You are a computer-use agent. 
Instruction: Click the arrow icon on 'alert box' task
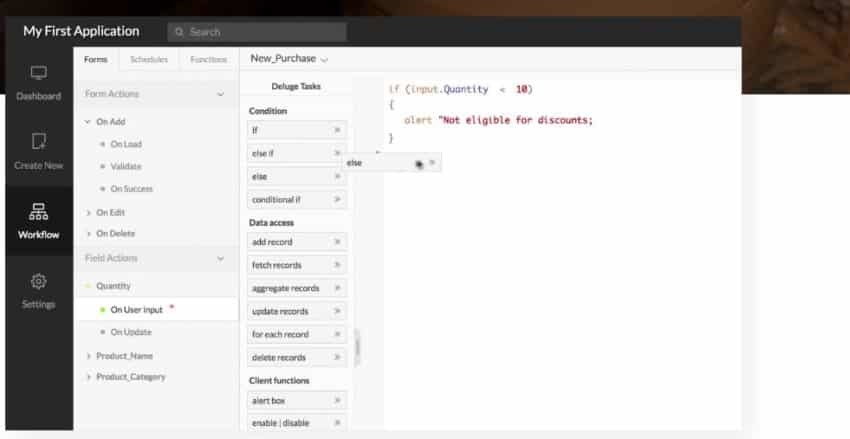pyautogui.click(x=337, y=400)
